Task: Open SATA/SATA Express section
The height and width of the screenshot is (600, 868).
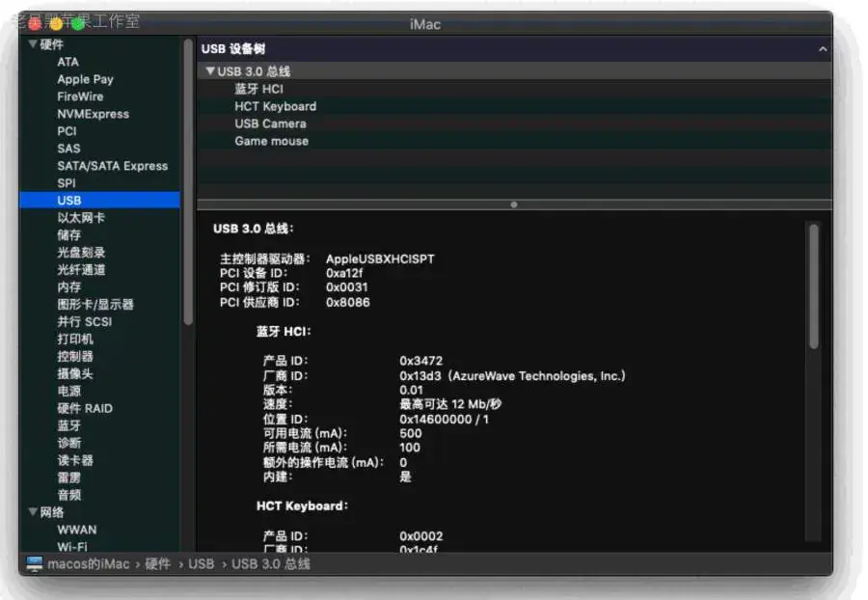Action: point(113,166)
